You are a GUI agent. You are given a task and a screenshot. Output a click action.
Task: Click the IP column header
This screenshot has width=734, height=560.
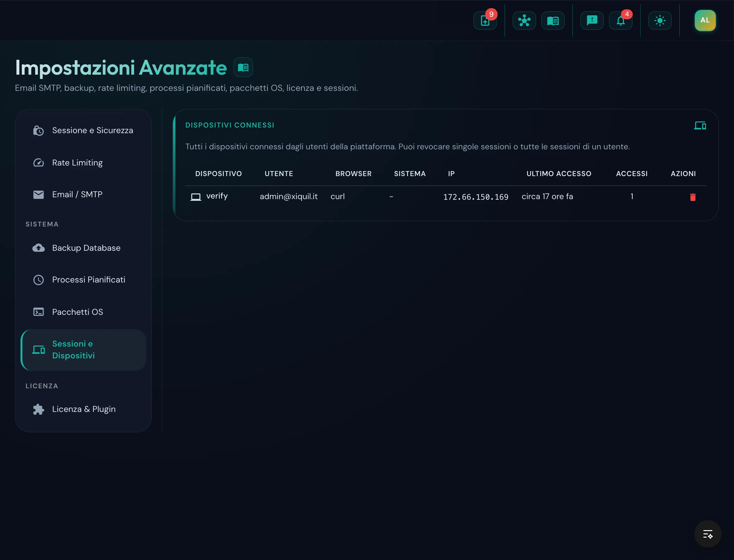coord(451,174)
